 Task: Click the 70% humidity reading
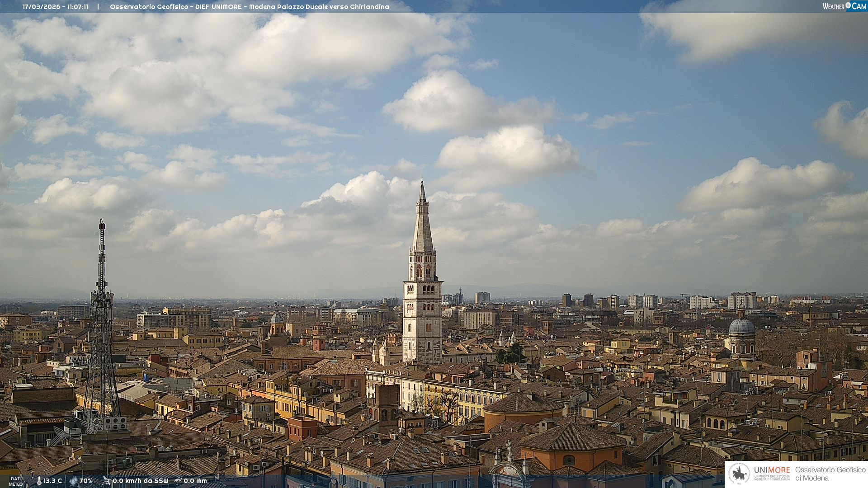point(86,481)
